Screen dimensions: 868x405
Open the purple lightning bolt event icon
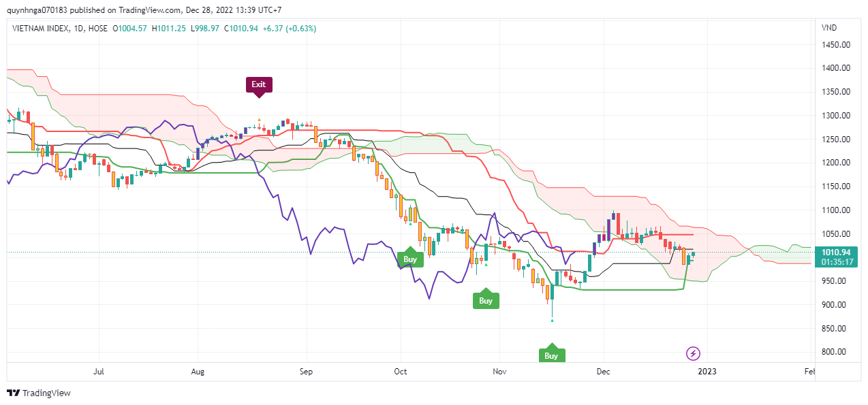pos(693,353)
